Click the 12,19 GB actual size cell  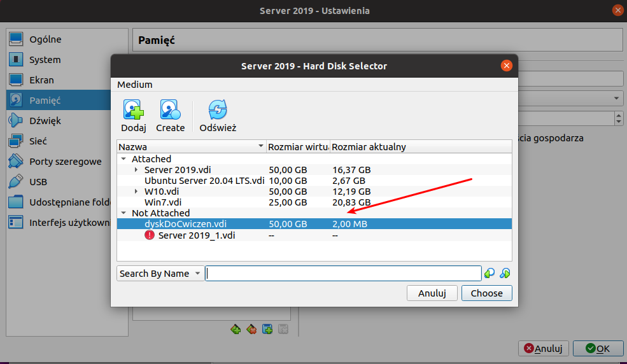(x=351, y=192)
